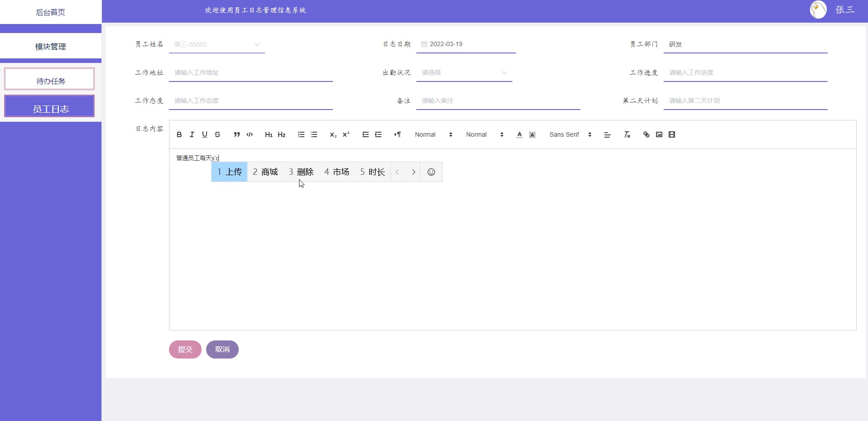This screenshot has height=421, width=868.
Task: Click the 张三 username in the header
Action: pyautogui.click(x=845, y=10)
